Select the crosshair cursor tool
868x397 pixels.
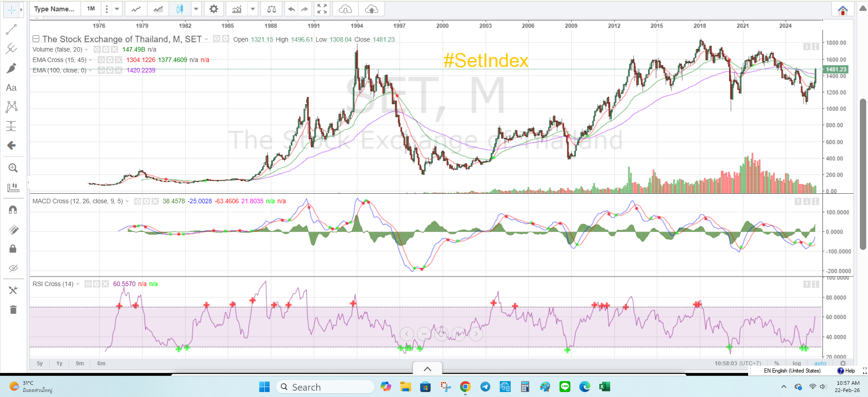tap(11, 10)
